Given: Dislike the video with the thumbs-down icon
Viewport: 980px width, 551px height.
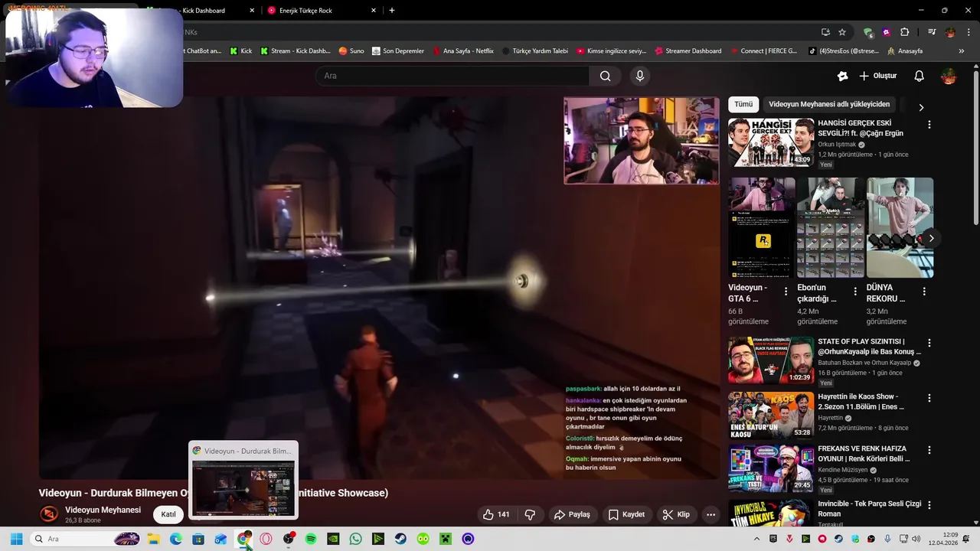Looking at the screenshot, I should click(x=530, y=514).
